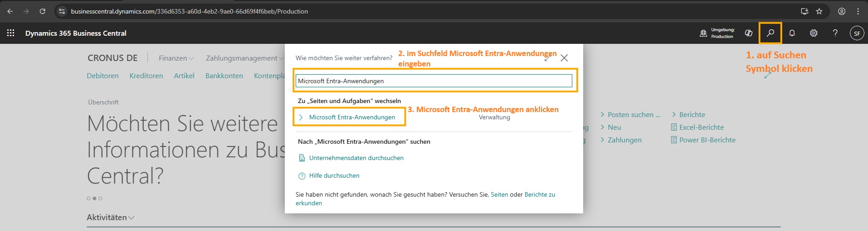Open notifications bell icon
Image resolution: width=868 pixels, height=231 pixels.
[792, 33]
